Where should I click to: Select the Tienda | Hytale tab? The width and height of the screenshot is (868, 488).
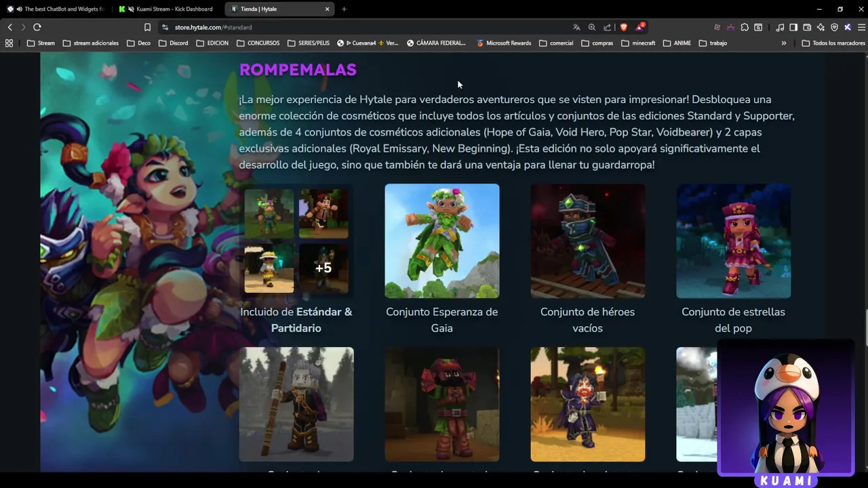point(278,9)
